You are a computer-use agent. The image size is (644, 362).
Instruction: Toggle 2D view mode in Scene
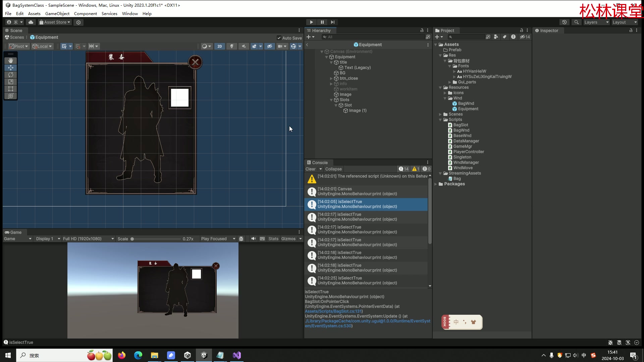point(220,46)
